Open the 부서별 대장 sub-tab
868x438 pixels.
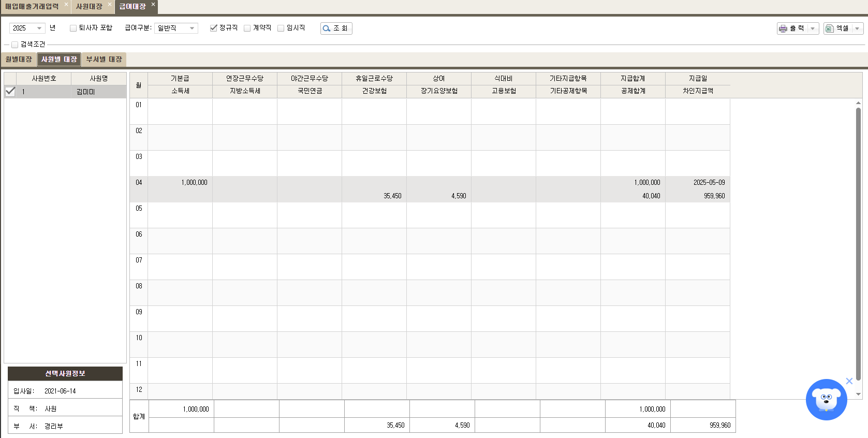[104, 60]
